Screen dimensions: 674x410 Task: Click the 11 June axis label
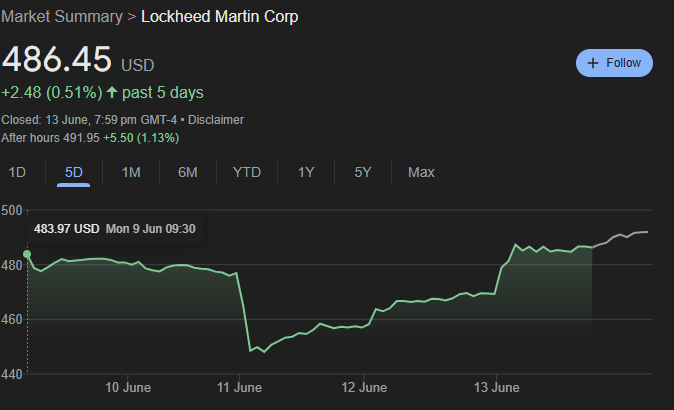point(239,388)
